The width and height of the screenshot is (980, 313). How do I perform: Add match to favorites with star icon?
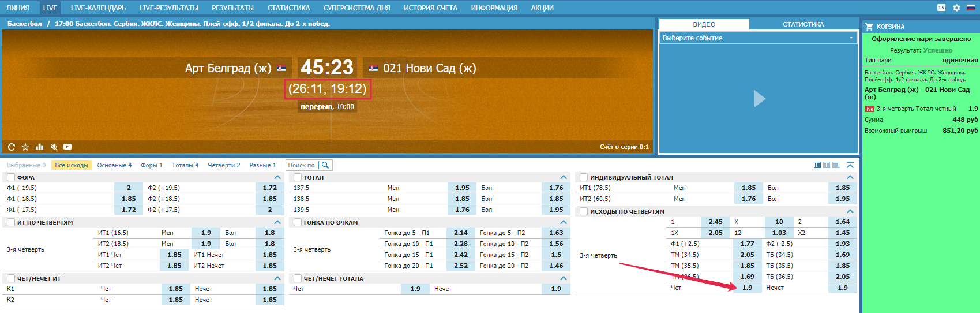point(25,147)
